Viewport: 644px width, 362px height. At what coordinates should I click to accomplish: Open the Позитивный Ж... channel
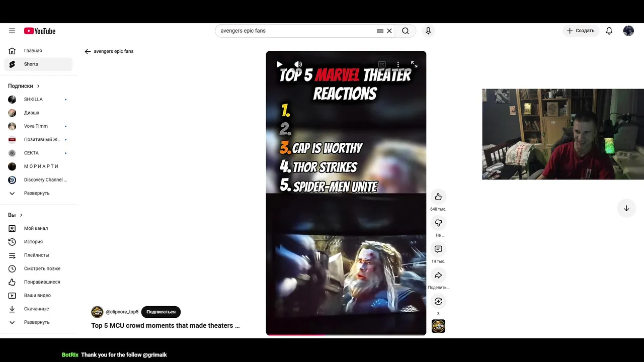click(38, 139)
